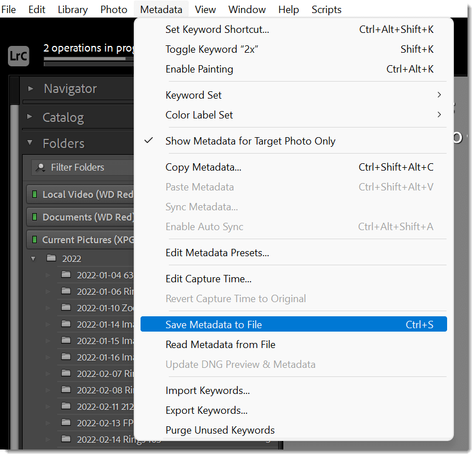Click green status indicator on Current Pictures volume
Viewport: 476px width, 458px height.
(35, 240)
